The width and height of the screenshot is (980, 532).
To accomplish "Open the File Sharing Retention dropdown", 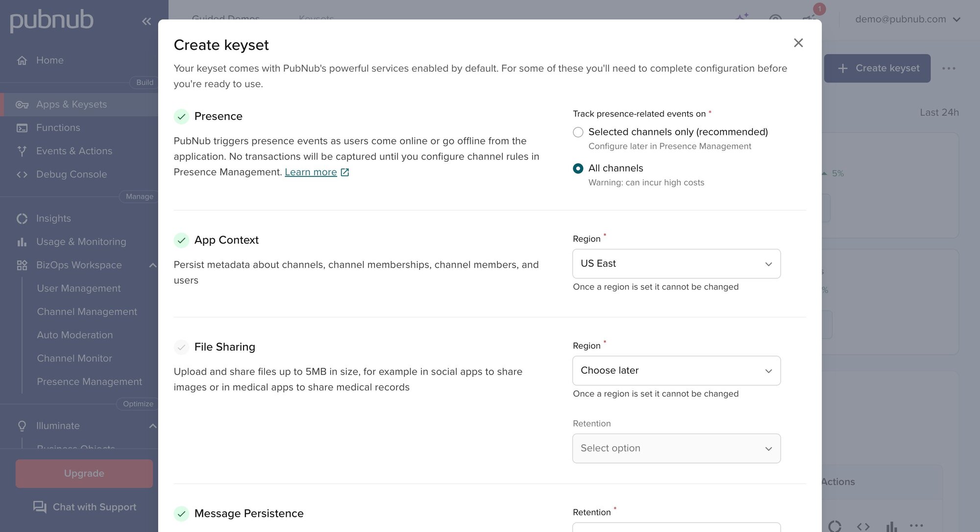I will (x=676, y=448).
